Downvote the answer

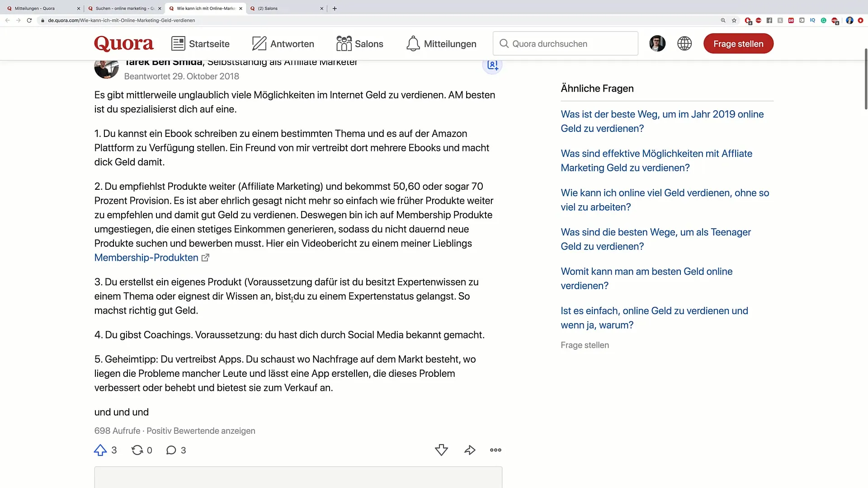(441, 450)
